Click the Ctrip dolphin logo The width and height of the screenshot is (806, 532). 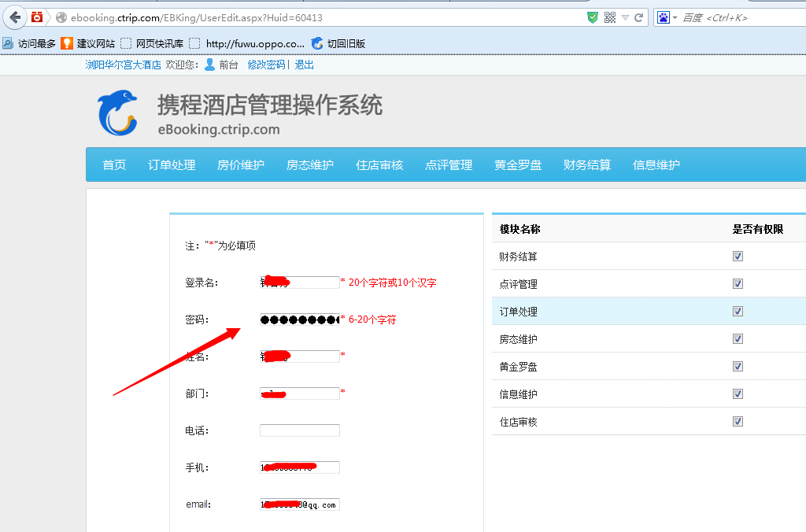tap(118, 113)
